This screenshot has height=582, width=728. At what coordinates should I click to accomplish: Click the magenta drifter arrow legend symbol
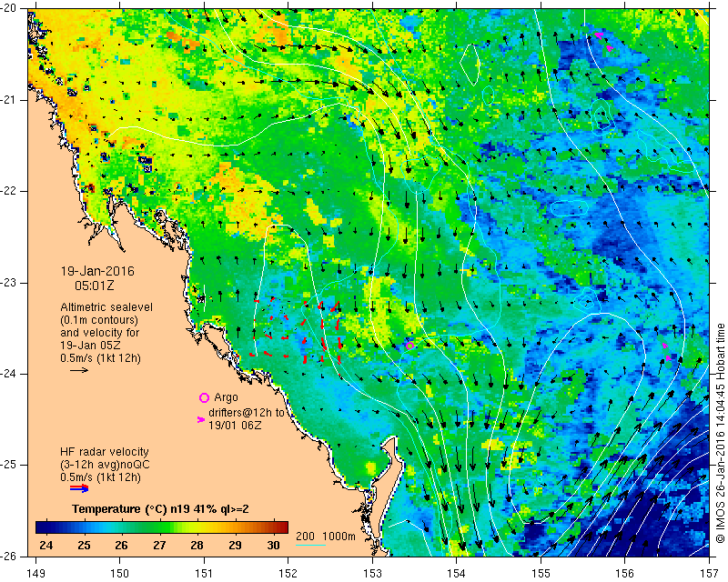[201, 419]
